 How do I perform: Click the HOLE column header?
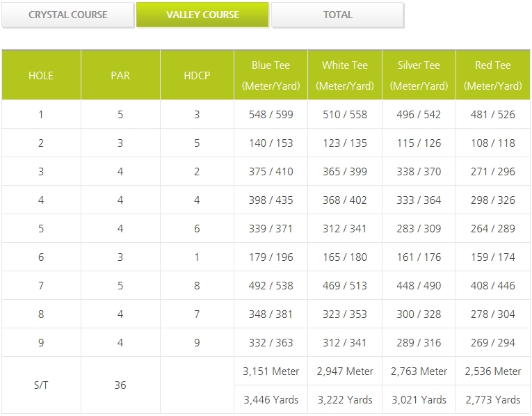[x=41, y=75]
